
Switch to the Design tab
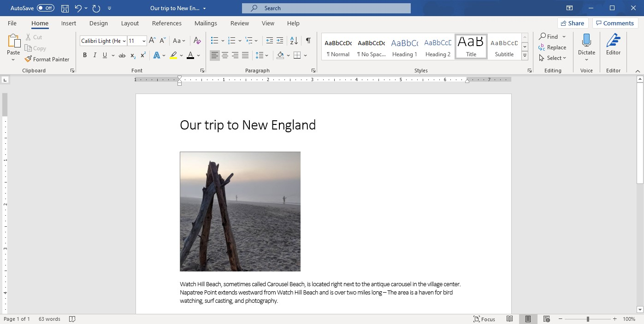click(99, 23)
